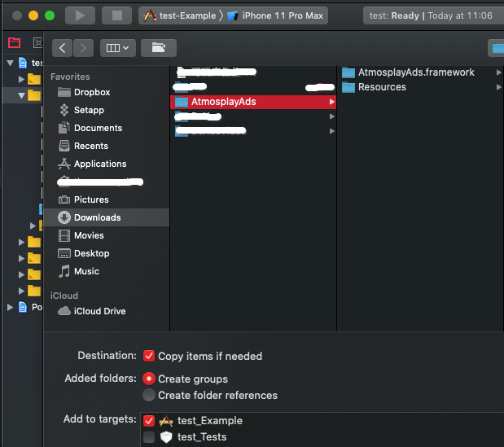Expand the Po project disclosure triangle
The width and height of the screenshot is (504, 447).
(x=11, y=307)
